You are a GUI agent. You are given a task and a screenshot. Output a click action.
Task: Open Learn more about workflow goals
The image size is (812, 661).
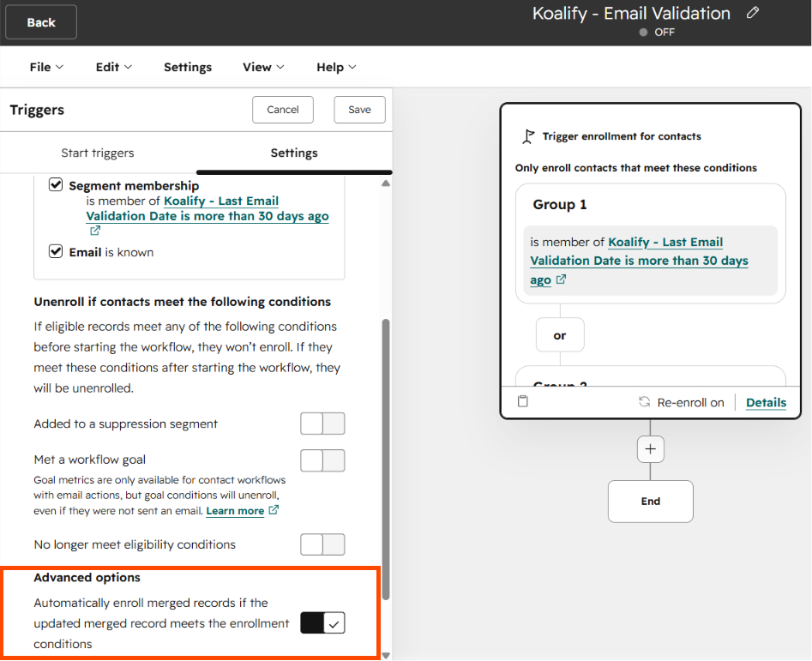[x=235, y=511]
